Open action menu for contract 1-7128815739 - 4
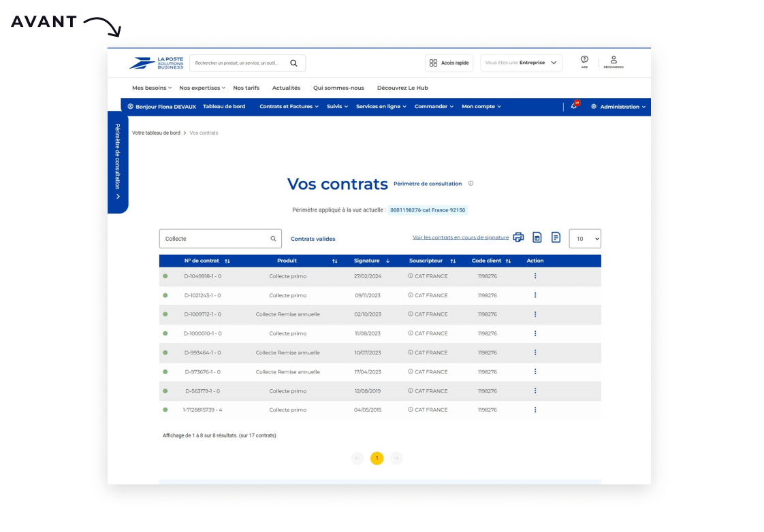The width and height of the screenshot is (764, 532). (x=535, y=410)
